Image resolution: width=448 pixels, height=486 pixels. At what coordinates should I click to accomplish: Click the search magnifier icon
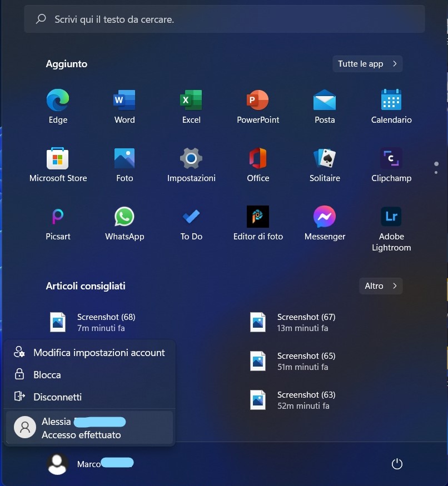point(41,19)
